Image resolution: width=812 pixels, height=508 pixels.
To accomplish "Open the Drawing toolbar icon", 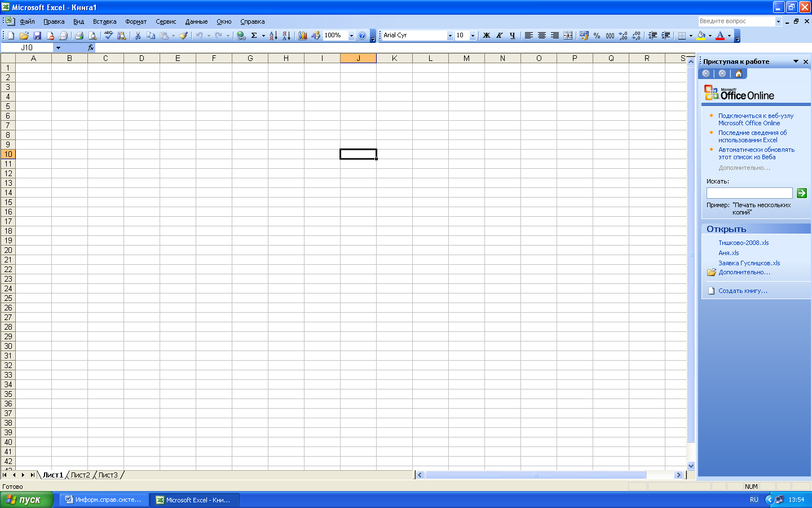I will (316, 36).
